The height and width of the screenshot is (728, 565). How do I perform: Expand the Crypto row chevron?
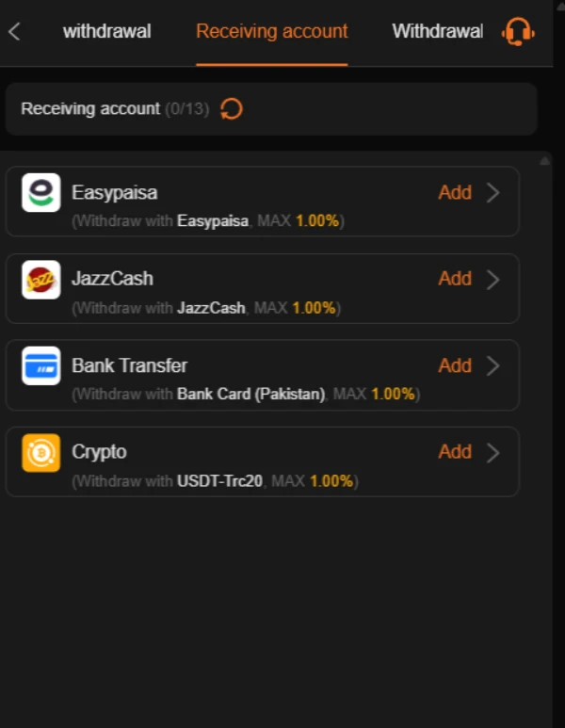pos(493,453)
